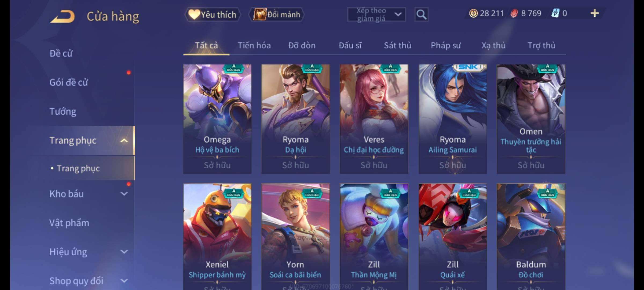Switch to the Sát thủ tab
This screenshot has width=644, height=290.
click(x=397, y=45)
